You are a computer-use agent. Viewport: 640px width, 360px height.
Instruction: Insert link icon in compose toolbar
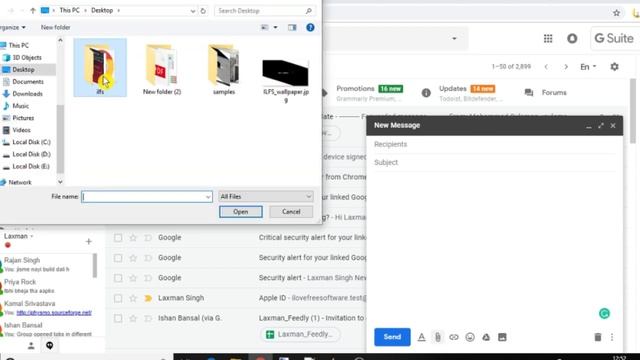point(454,337)
